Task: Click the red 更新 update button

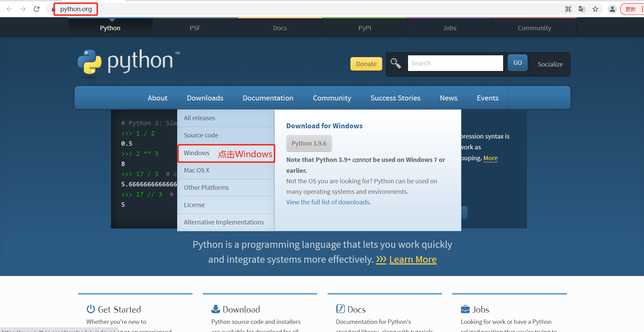Action: 631,9
